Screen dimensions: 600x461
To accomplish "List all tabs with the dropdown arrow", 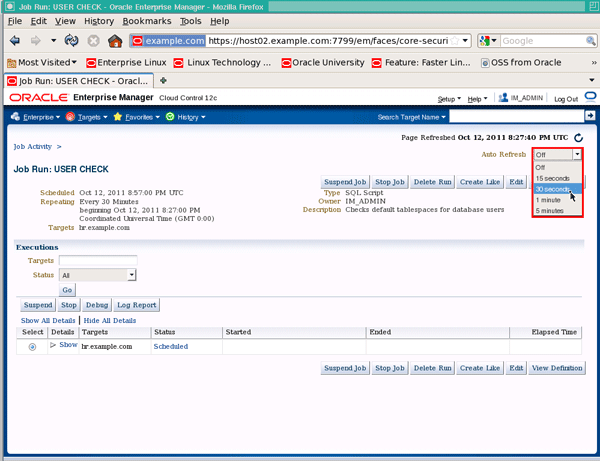I will (x=592, y=80).
